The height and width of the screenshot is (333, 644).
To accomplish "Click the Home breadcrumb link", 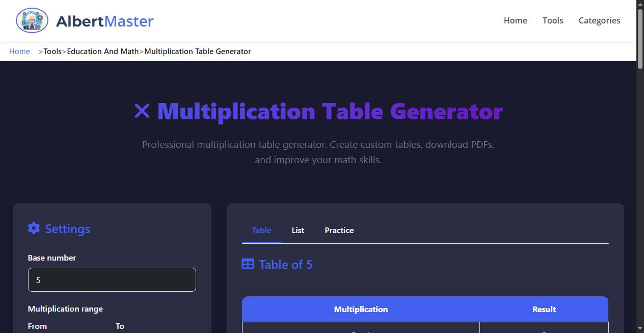I will point(19,51).
